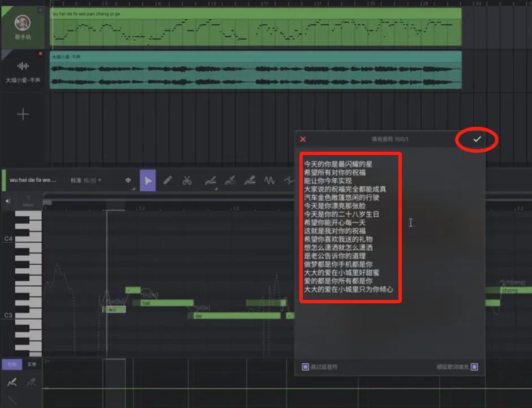The image size is (532, 408).
Task: Click the 1.2 marker on the piano roll ruler
Action: click(x=141, y=208)
